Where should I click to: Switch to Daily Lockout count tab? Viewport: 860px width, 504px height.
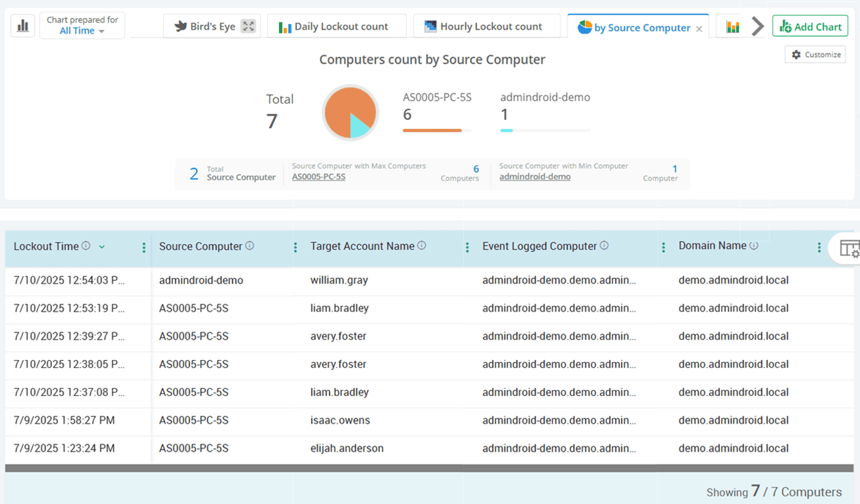pyautogui.click(x=334, y=27)
